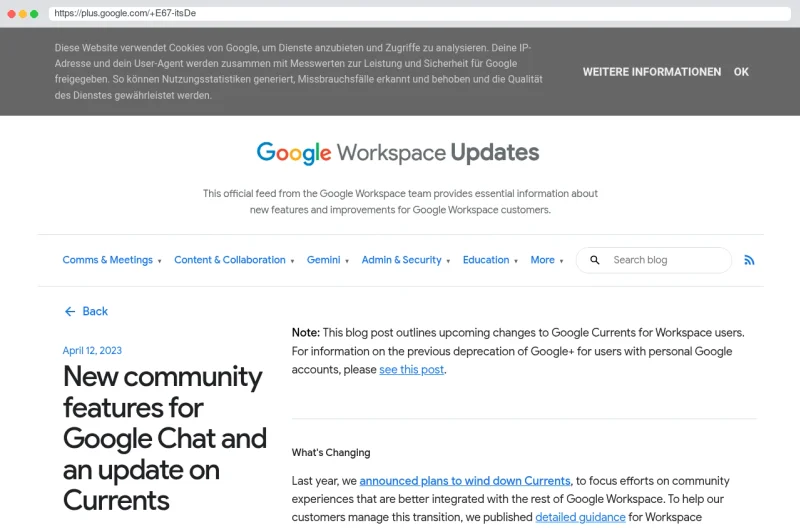
Task: Click the article title 'New community features'
Action: 165,438
